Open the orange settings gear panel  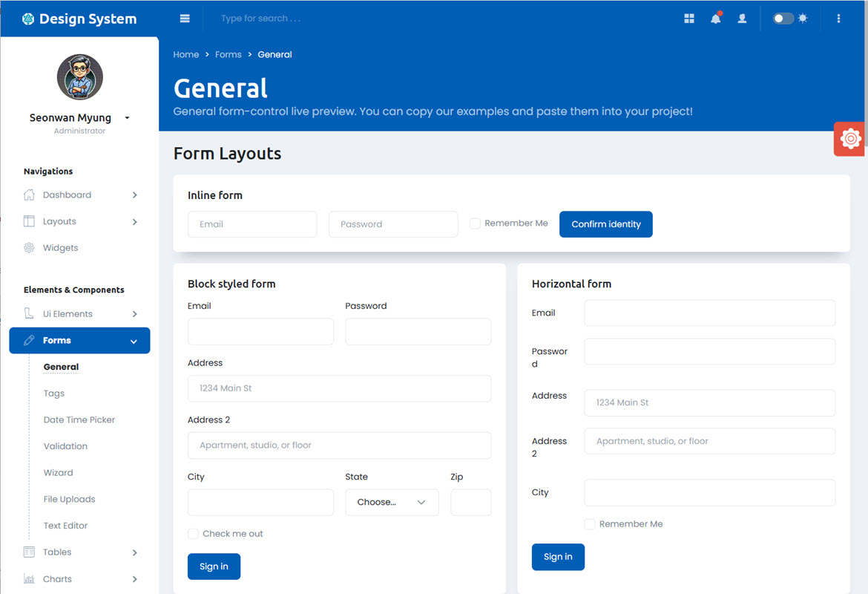coord(850,139)
